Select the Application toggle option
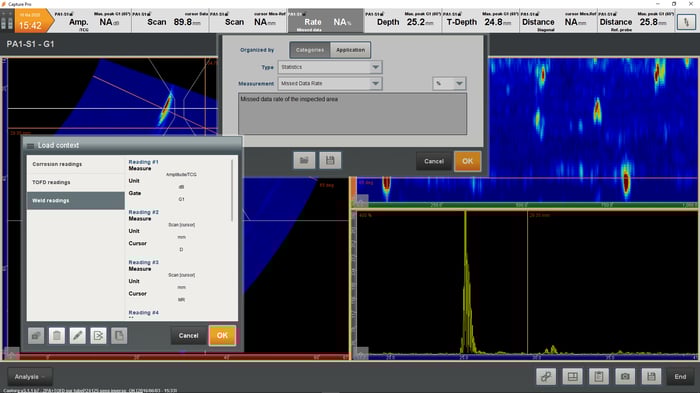 pos(350,50)
